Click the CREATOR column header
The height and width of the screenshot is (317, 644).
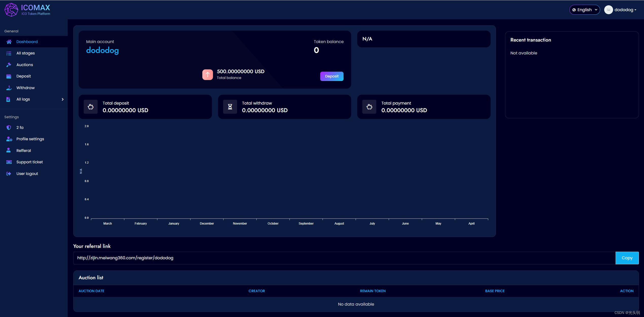point(257,291)
